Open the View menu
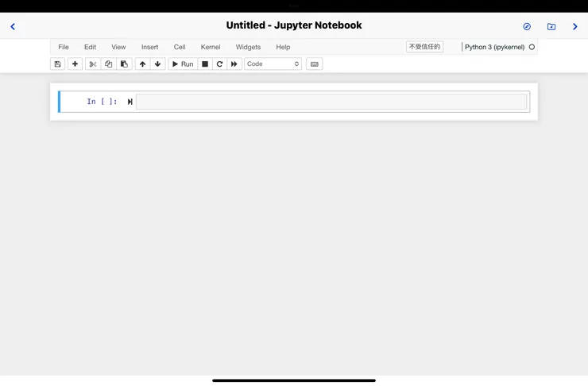 (x=118, y=47)
